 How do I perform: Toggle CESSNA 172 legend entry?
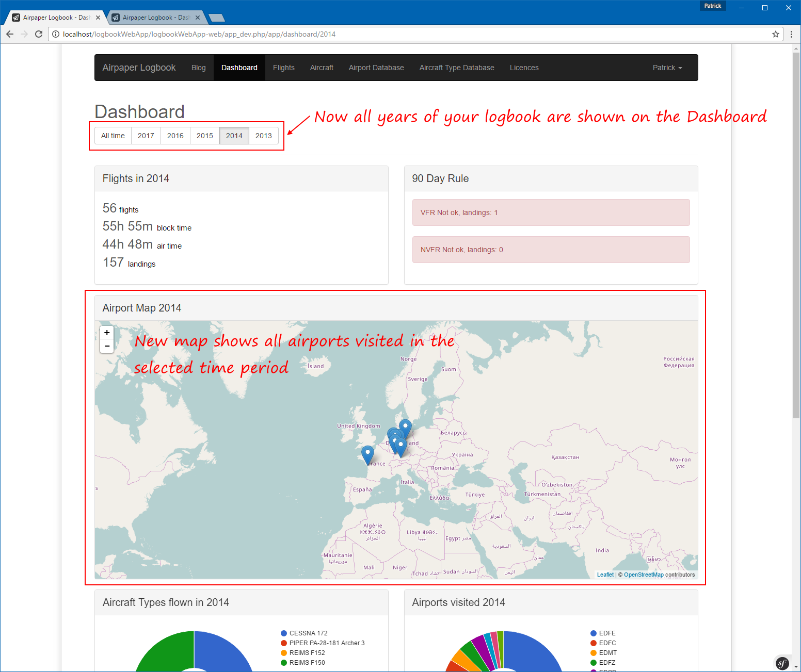tap(308, 633)
